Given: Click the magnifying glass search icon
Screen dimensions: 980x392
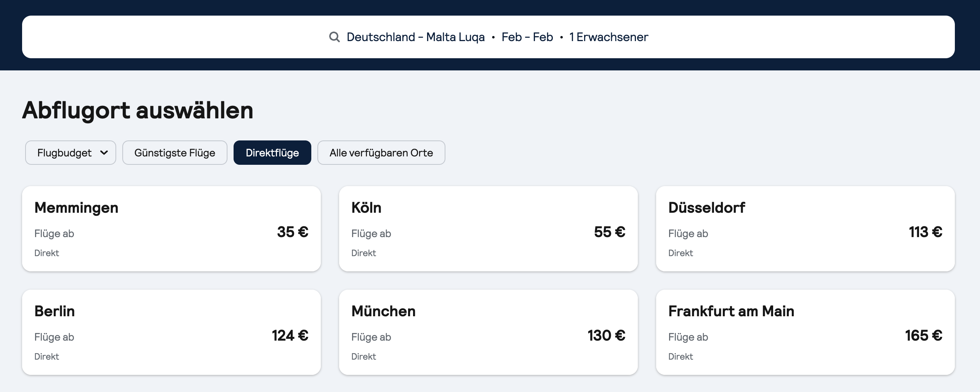Looking at the screenshot, I should tap(334, 37).
